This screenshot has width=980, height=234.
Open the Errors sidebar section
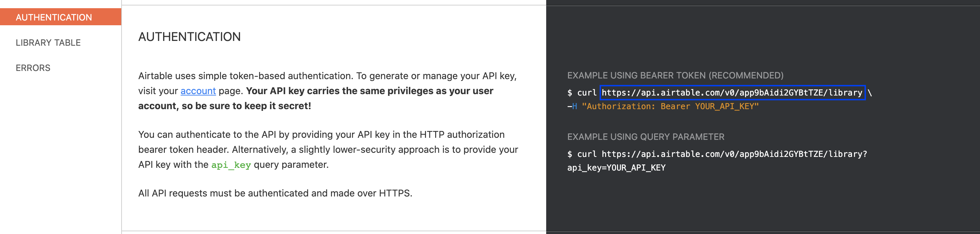(33, 68)
